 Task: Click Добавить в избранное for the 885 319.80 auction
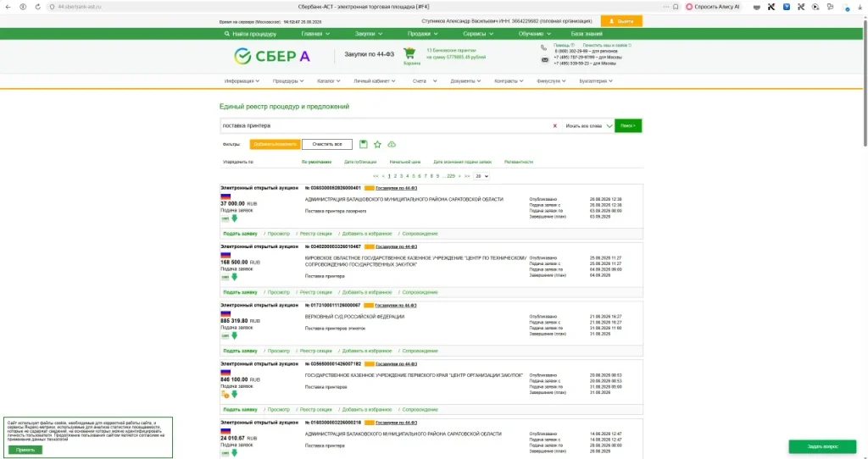click(366, 351)
